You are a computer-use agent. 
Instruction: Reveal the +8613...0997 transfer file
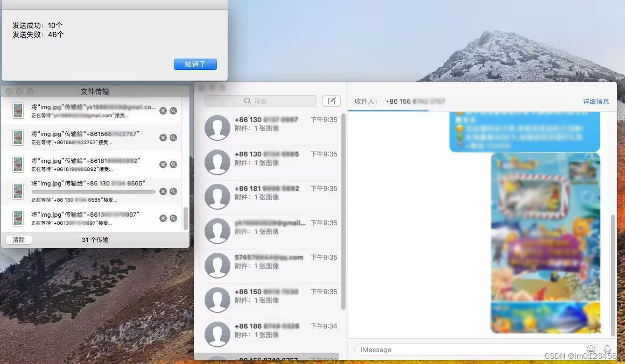point(173,218)
